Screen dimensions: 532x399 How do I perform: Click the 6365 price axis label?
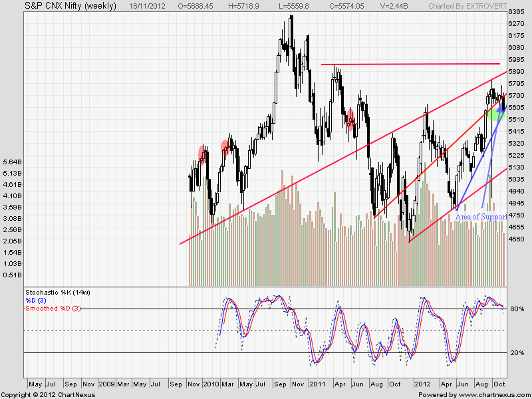click(x=516, y=13)
